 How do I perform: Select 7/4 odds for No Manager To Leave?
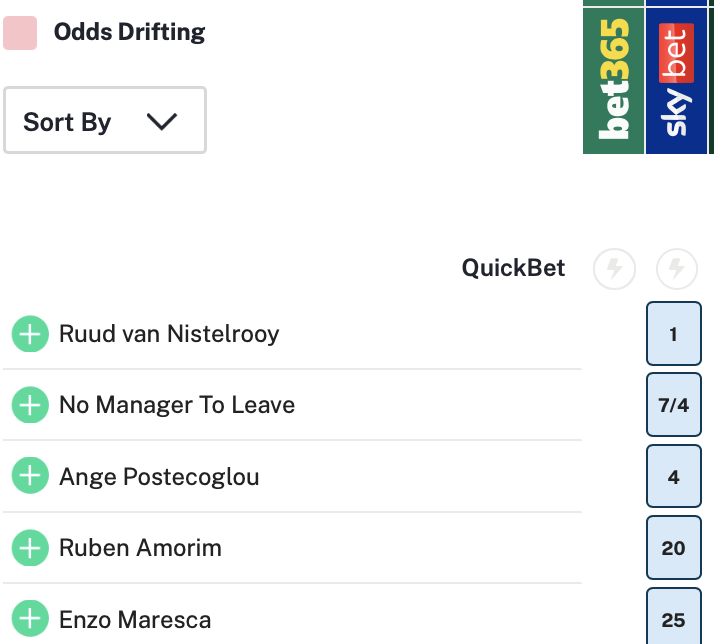coord(673,405)
